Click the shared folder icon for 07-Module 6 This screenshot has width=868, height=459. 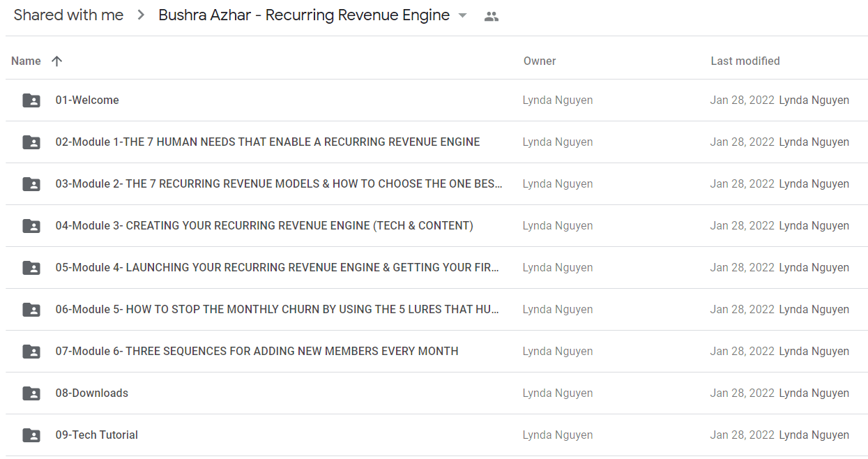click(31, 352)
